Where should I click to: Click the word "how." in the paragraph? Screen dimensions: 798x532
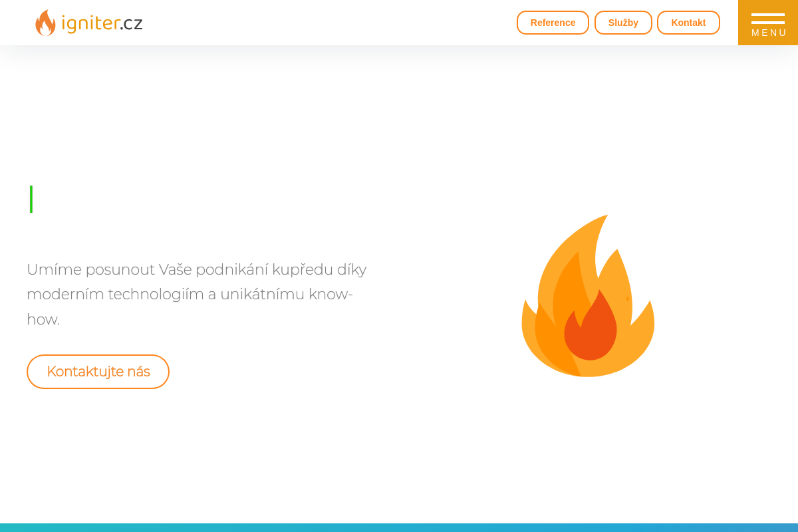43,319
